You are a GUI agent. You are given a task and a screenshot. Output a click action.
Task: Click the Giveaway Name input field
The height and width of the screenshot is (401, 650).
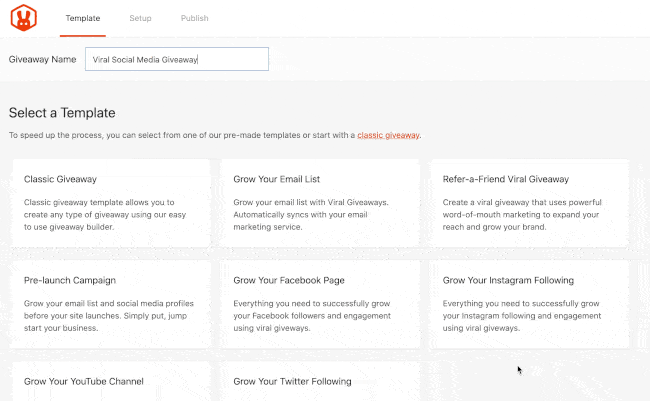tap(177, 59)
